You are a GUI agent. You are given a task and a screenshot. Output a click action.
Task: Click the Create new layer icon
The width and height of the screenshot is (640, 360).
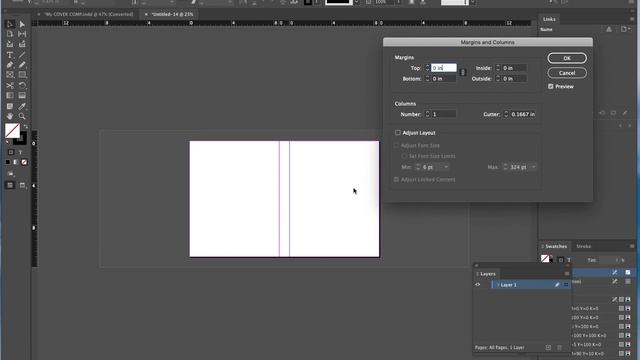pyautogui.click(x=548, y=347)
